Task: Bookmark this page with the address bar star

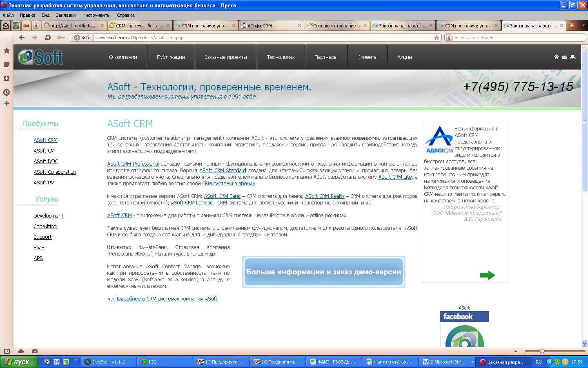Action: point(437,38)
